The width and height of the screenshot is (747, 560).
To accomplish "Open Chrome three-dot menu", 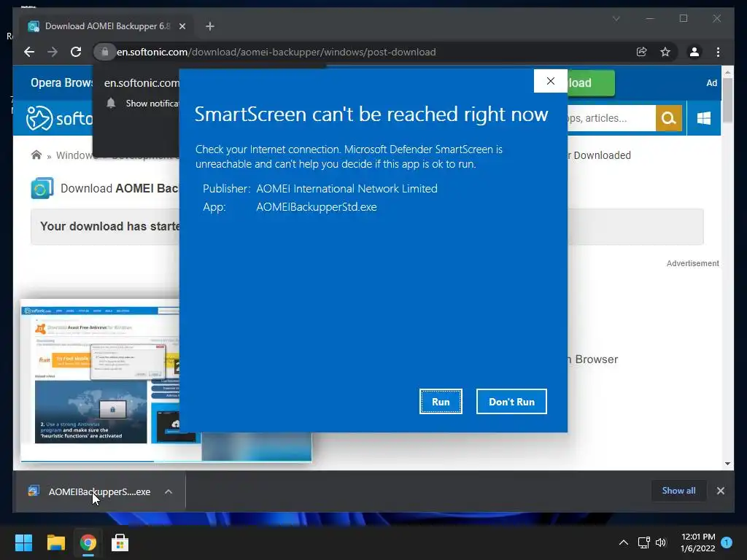I will coord(718,52).
